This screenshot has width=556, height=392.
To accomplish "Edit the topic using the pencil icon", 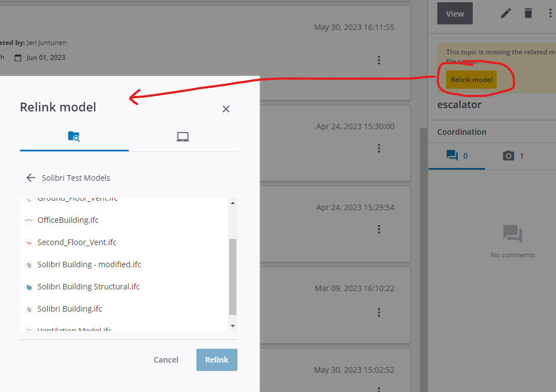I will click(x=506, y=12).
